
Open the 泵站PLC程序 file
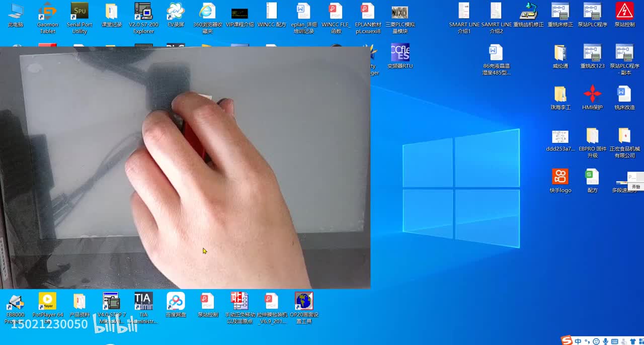[592, 16]
